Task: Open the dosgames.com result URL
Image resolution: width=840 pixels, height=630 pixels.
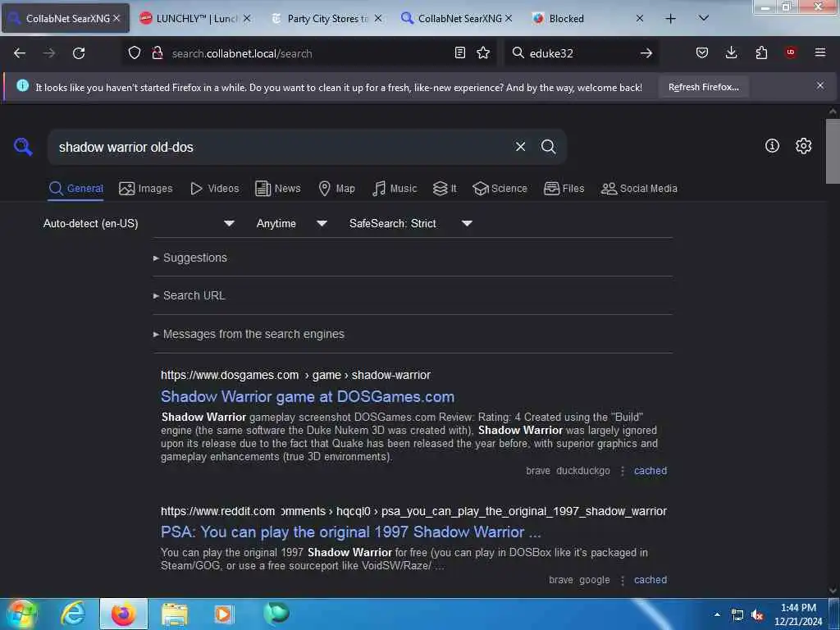Action: [x=295, y=375]
